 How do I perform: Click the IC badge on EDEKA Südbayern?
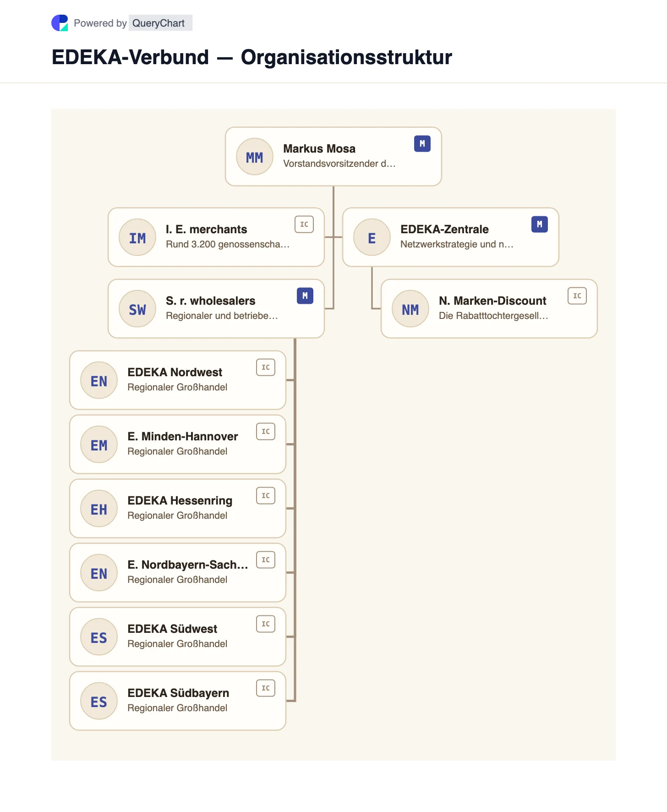pyautogui.click(x=266, y=688)
